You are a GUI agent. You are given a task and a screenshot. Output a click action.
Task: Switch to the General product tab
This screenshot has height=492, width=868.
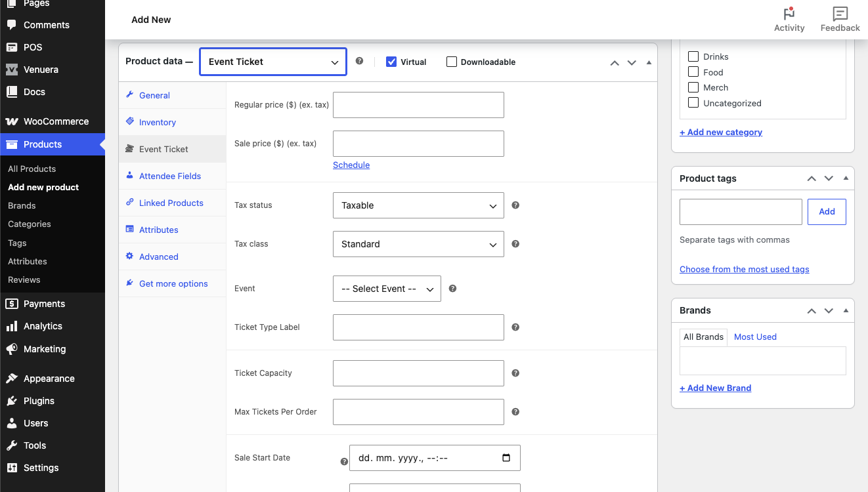point(172,95)
